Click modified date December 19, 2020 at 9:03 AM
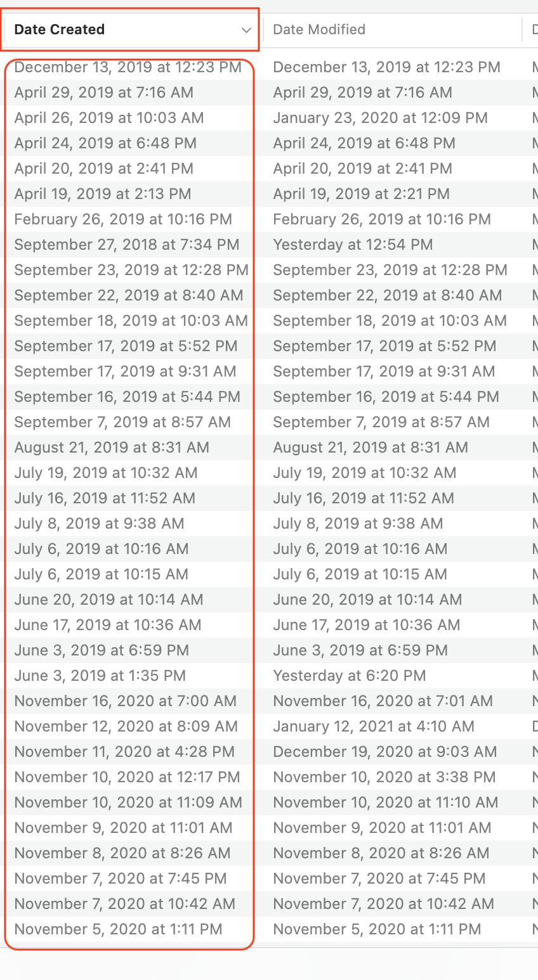Image resolution: width=538 pixels, height=980 pixels. (384, 752)
